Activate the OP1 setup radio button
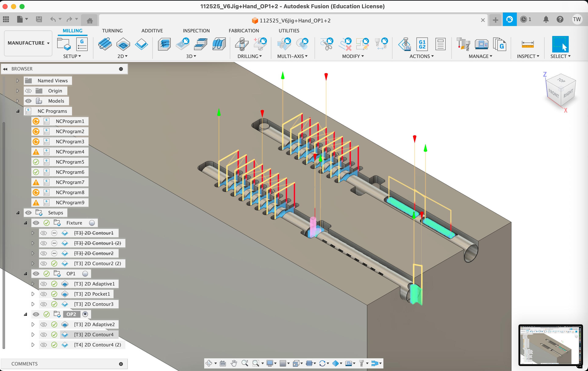588x371 pixels. 85,274
